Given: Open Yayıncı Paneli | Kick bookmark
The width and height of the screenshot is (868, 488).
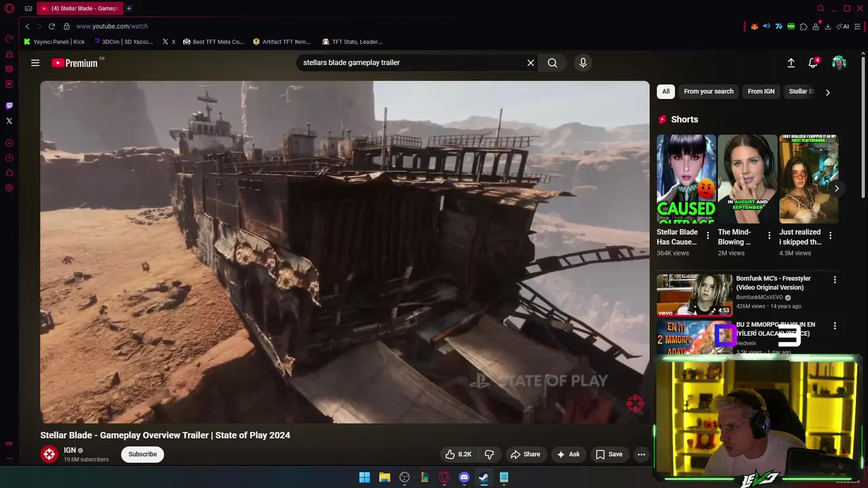Looking at the screenshot, I should (54, 42).
